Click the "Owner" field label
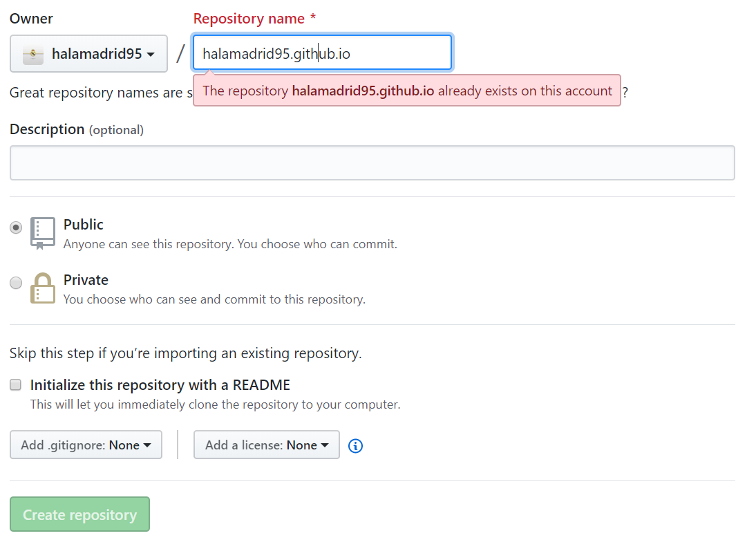 [x=31, y=19]
